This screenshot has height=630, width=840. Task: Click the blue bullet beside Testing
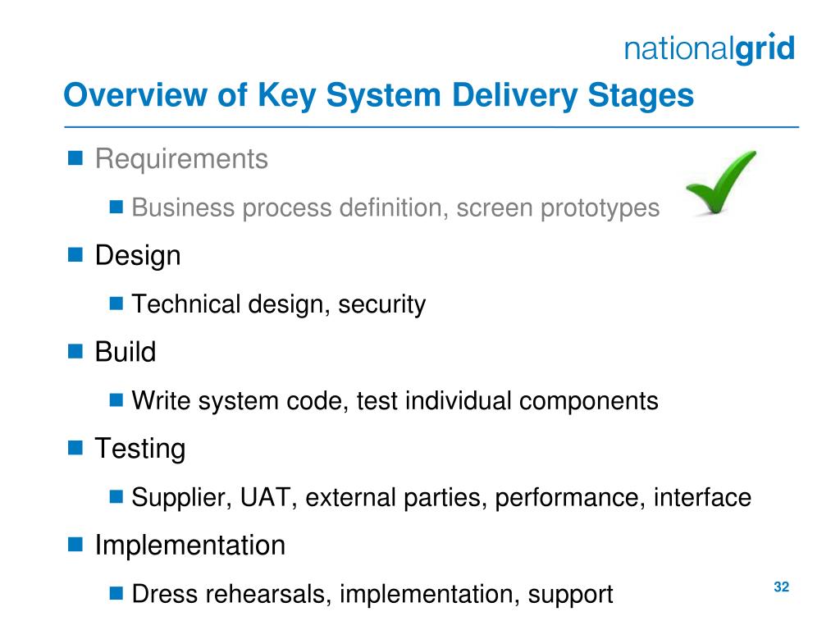(x=75, y=448)
